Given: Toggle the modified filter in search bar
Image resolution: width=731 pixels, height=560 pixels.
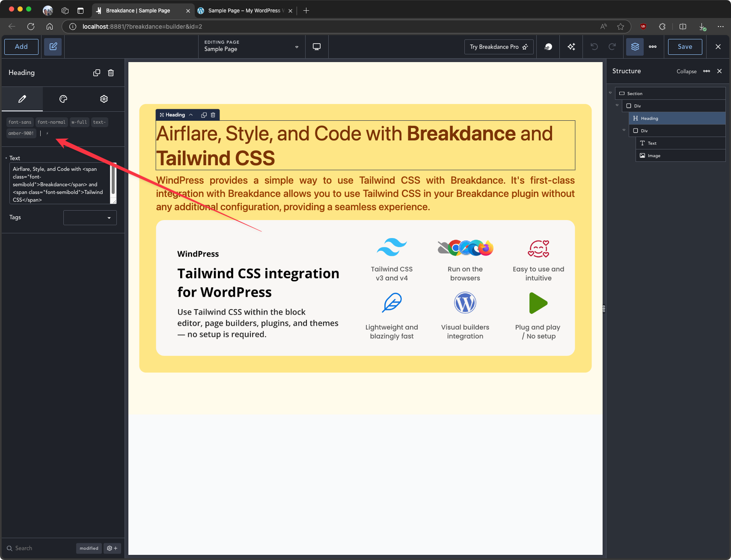Looking at the screenshot, I should coord(89,548).
